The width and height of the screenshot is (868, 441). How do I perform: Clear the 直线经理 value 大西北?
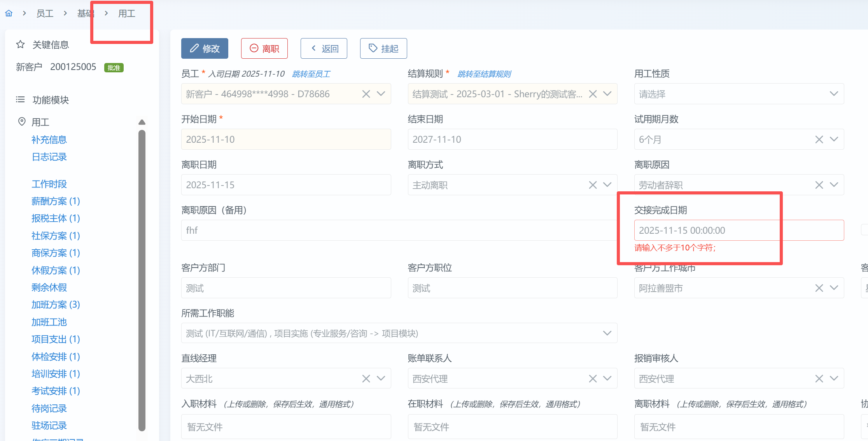coord(366,378)
